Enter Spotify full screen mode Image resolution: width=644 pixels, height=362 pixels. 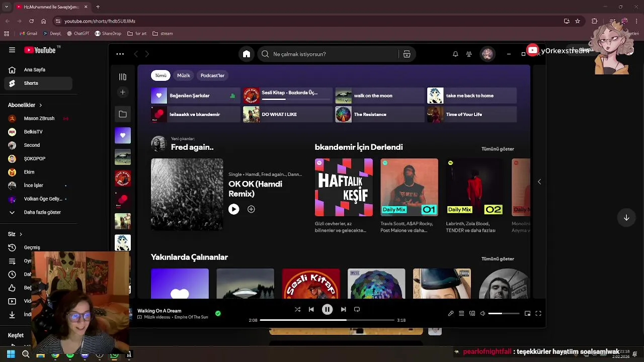(538, 314)
